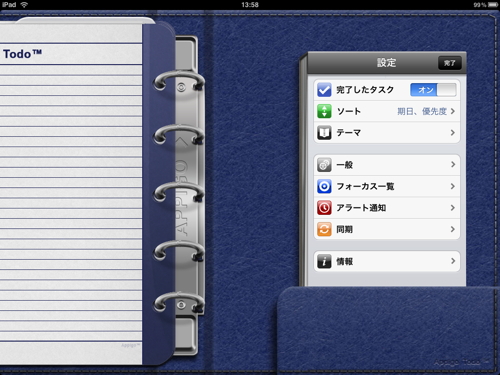This screenshot has width=500, height=375.
Task: Select the 情報 label
Action: (345, 261)
